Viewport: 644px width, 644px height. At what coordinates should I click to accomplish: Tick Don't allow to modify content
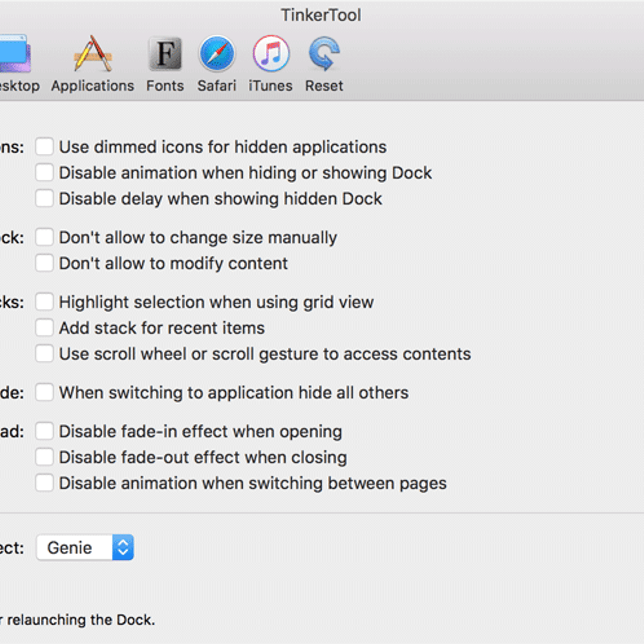pyautogui.click(x=44, y=263)
